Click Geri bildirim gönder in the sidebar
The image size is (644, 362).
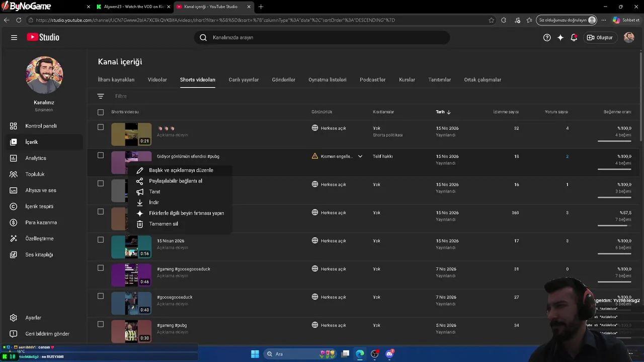coord(44,334)
